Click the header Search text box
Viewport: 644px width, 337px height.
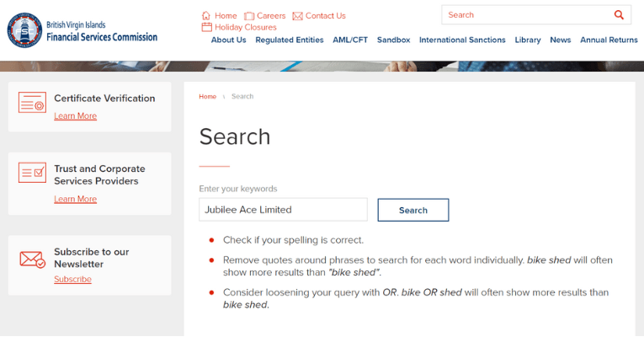[526, 14]
